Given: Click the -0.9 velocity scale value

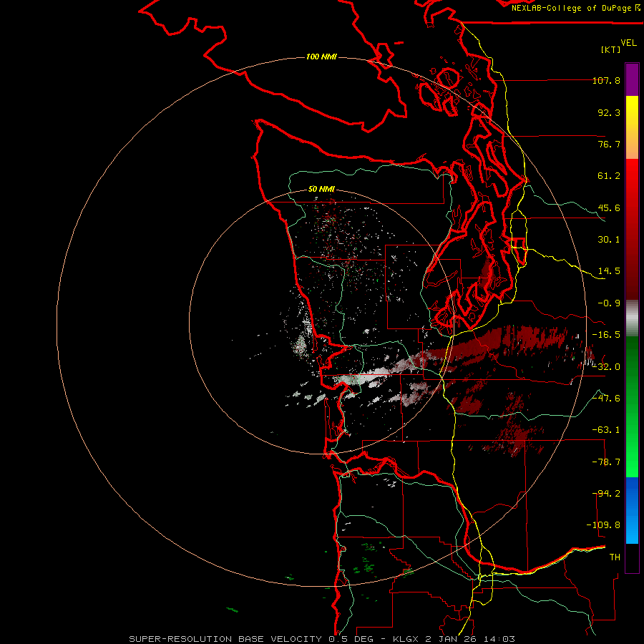Looking at the screenshot, I should point(609,303).
